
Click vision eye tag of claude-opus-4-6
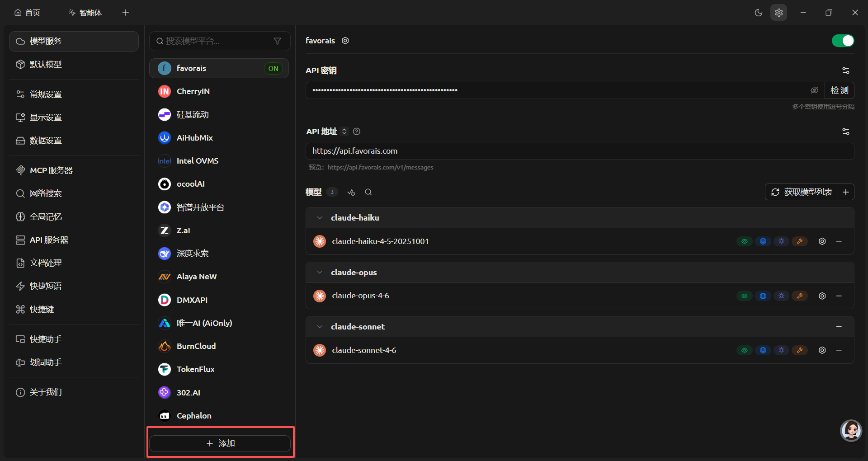pyautogui.click(x=745, y=296)
